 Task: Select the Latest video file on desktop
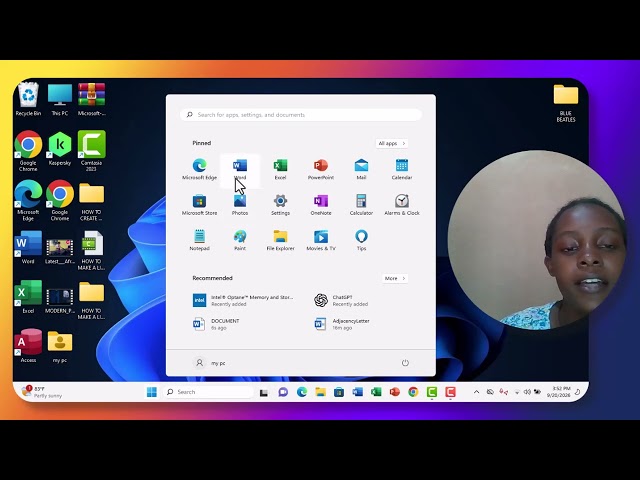[x=60, y=250]
